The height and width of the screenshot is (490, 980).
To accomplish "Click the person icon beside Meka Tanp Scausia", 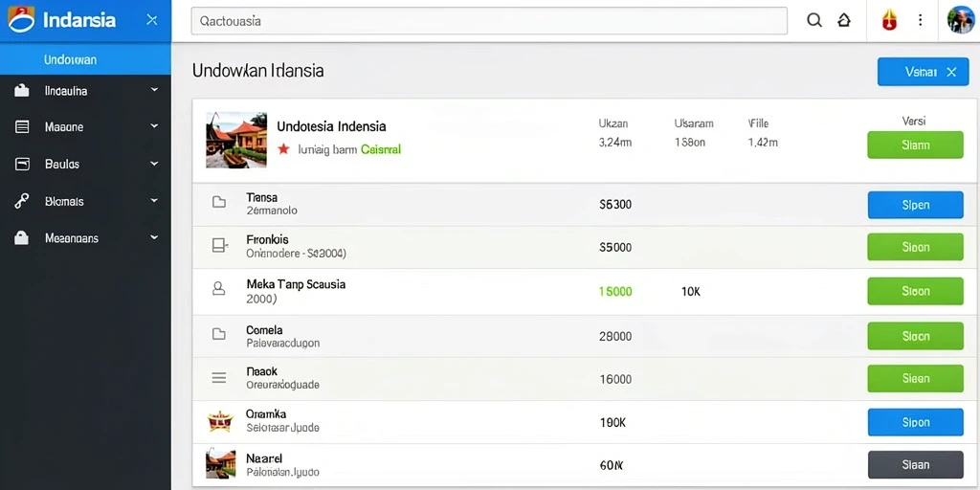I will tap(219, 288).
